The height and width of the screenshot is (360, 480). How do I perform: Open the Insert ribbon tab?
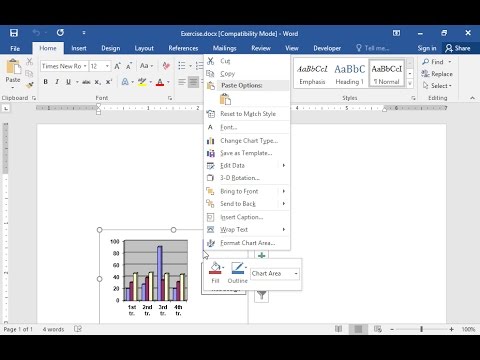pos(79,48)
